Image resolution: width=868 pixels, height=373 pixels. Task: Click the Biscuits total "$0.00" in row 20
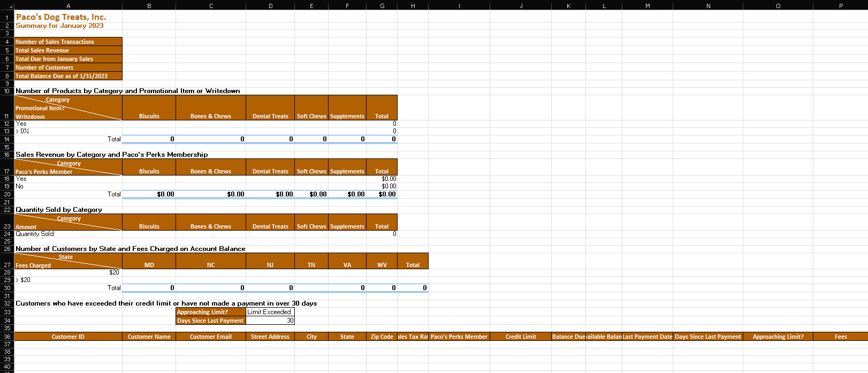(x=149, y=194)
